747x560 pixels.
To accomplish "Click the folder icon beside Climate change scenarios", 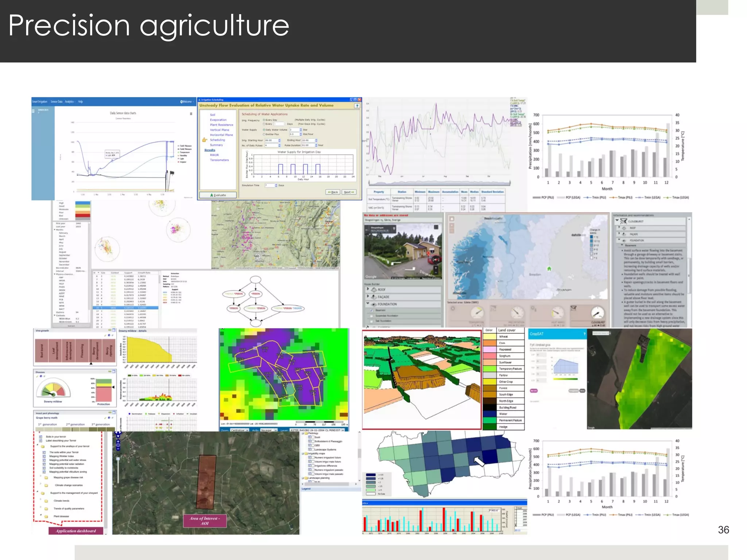I will (46, 486).
